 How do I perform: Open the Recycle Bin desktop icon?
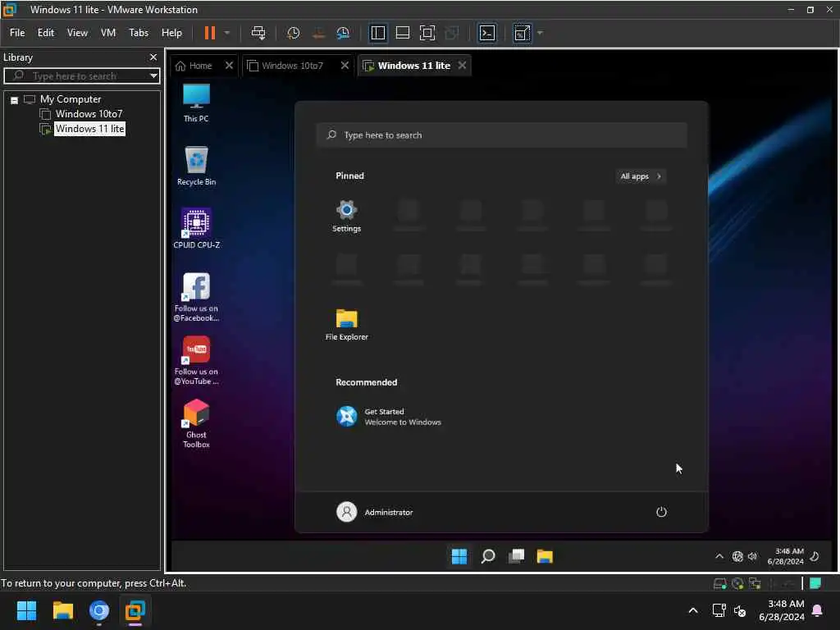(x=197, y=166)
